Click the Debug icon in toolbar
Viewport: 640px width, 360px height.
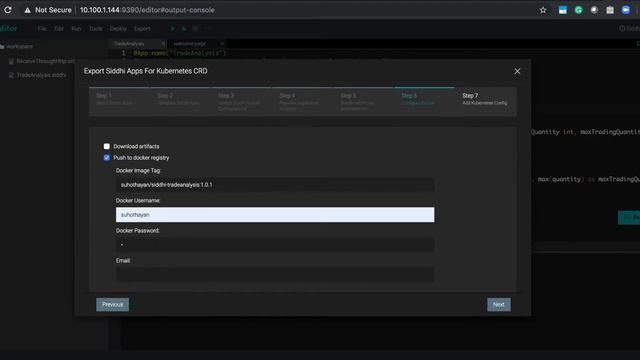[x=184, y=29]
